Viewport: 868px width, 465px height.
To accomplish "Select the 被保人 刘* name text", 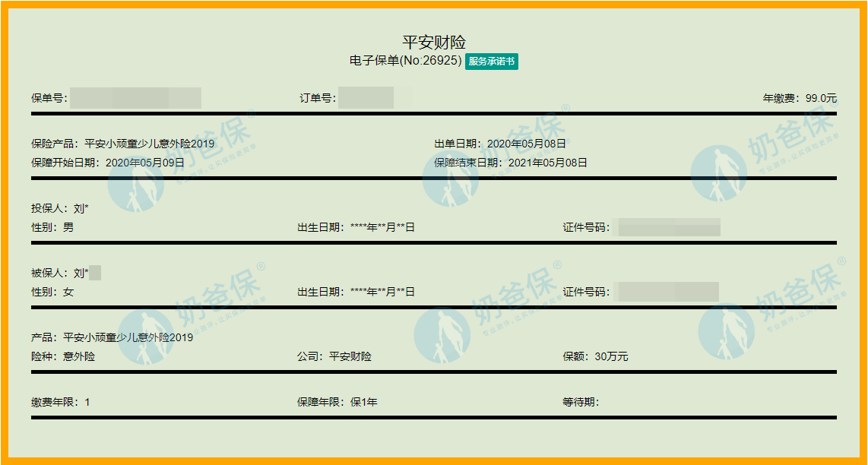I will (60, 274).
